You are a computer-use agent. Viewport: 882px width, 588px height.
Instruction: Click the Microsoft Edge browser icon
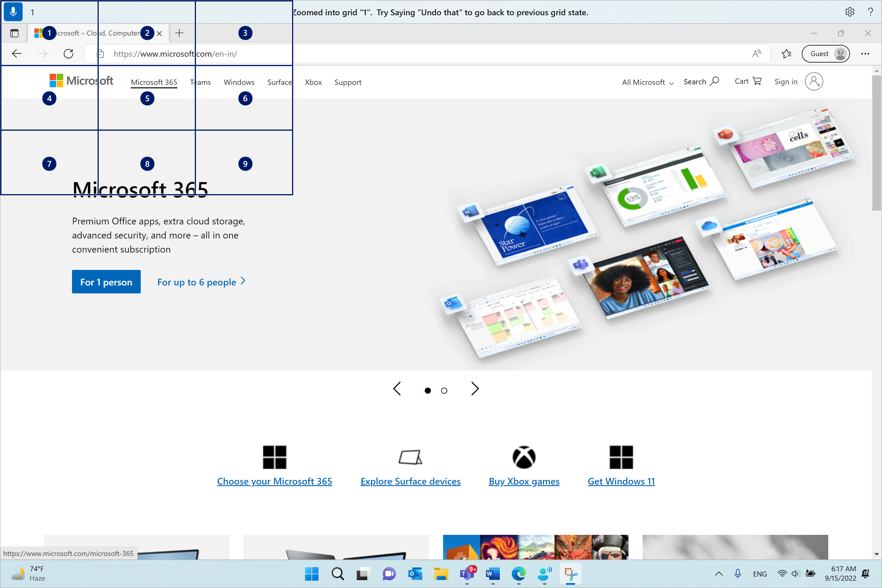click(x=519, y=573)
